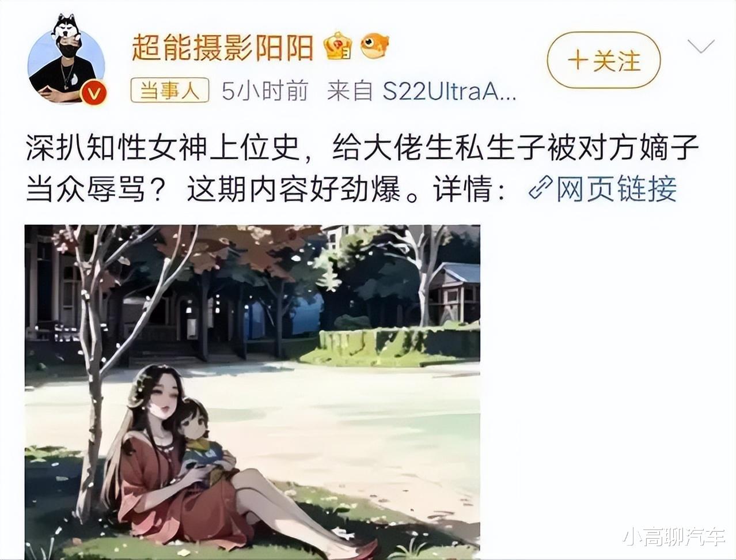Open username 超能摄影阳阳 profile
The height and width of the screenshot is (560, 736).
(223, 46)
